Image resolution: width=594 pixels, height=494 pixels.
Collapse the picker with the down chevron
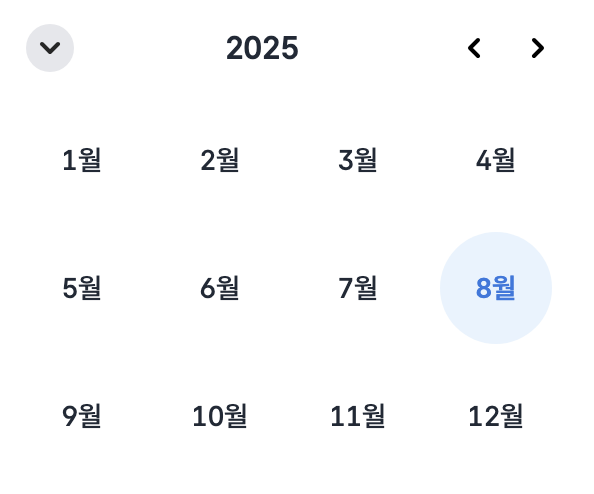(x=50, y=48)
